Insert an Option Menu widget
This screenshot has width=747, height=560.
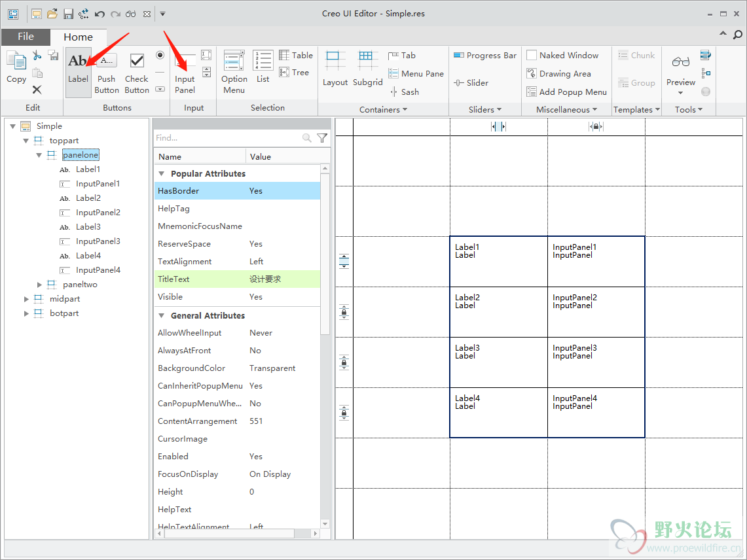click(x=234, y=73)
